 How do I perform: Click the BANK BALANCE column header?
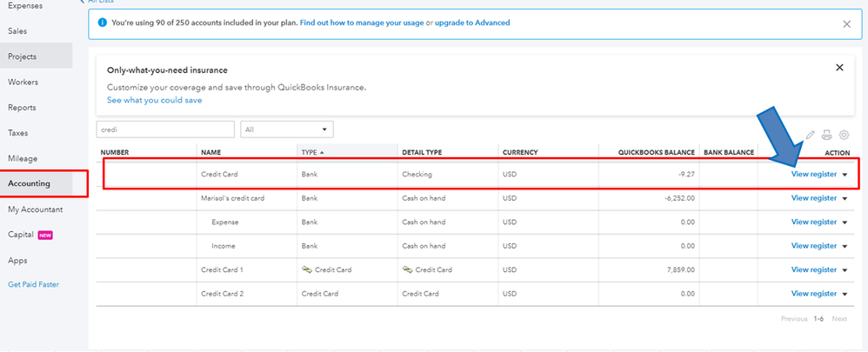coord(729,152)
